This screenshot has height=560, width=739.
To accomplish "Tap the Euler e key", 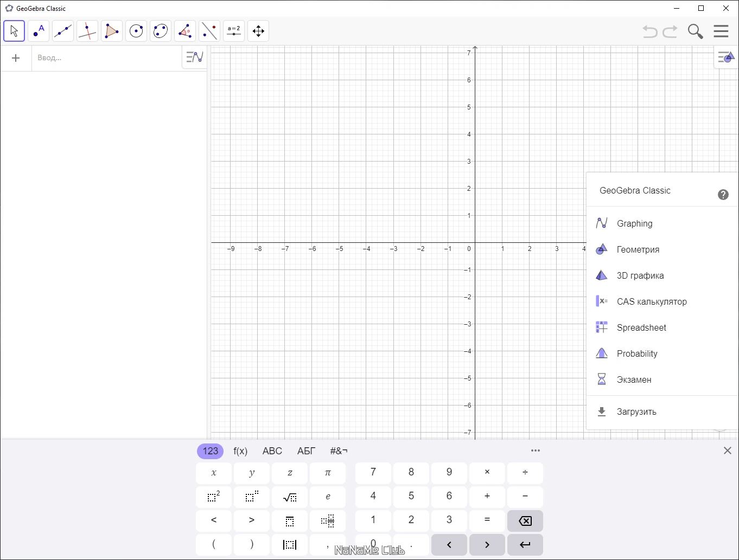I will [x=328, y=497].
